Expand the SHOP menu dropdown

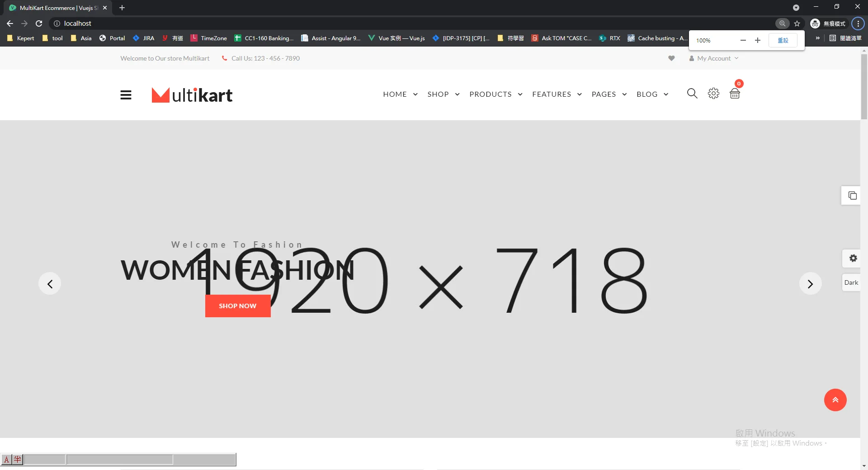[x=443, y=94]
